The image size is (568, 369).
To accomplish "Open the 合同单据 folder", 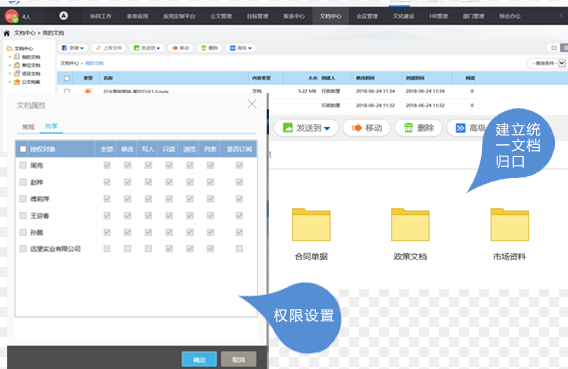I will 311,225.
